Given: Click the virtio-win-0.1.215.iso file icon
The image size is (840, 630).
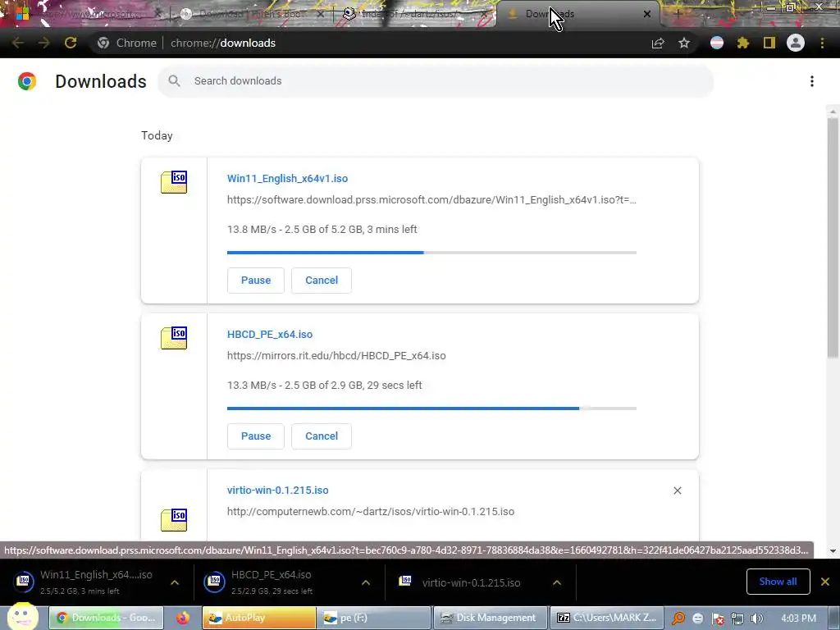Looking at the screenshot, I should pos(174,519).
